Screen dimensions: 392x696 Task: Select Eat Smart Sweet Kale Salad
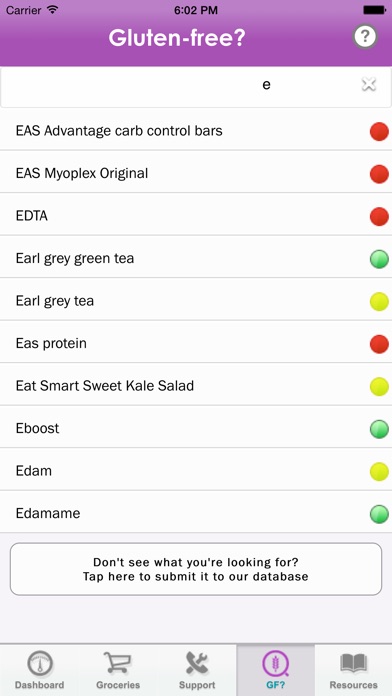196,386
